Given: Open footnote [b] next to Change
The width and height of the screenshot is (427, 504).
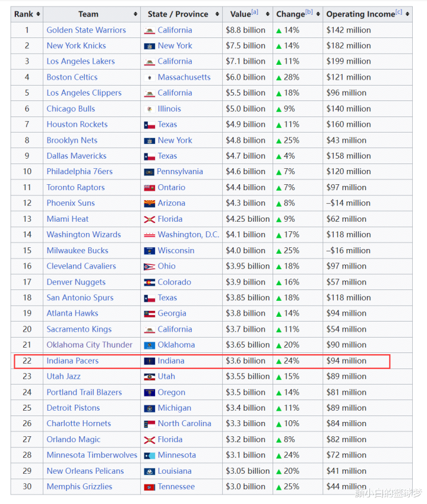Looking at the screenshot, I should [x=309, y=12].
